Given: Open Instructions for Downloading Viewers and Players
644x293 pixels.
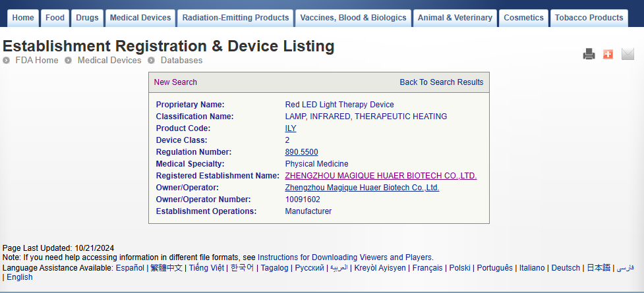Looking at the screenshot, I should (x=345, y=257).
